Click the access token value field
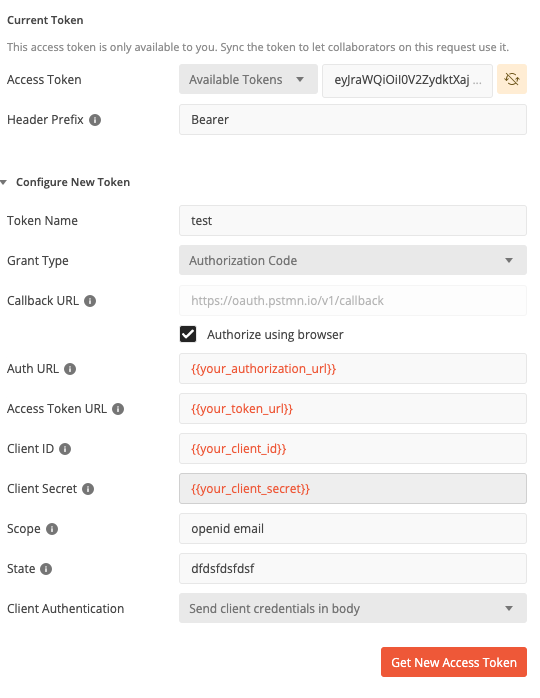This screenshot has width=540, height=698. [407, 81]
